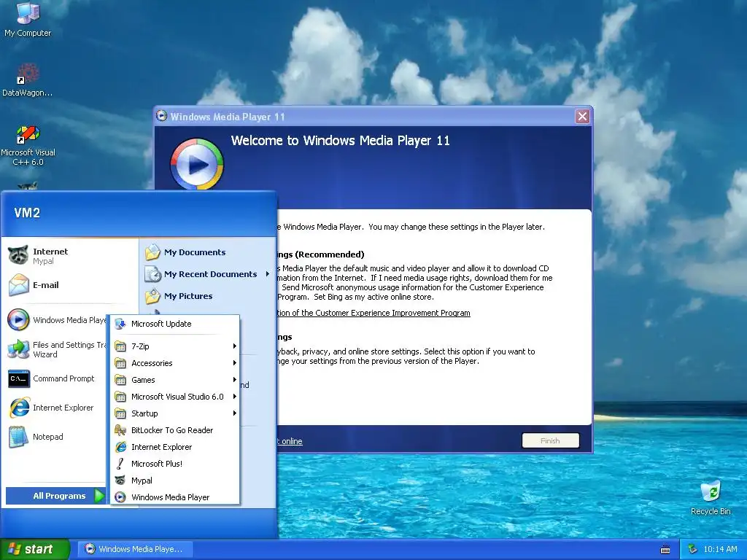Open the Startup program folder
747x560 pixels.
coord(175,413)
